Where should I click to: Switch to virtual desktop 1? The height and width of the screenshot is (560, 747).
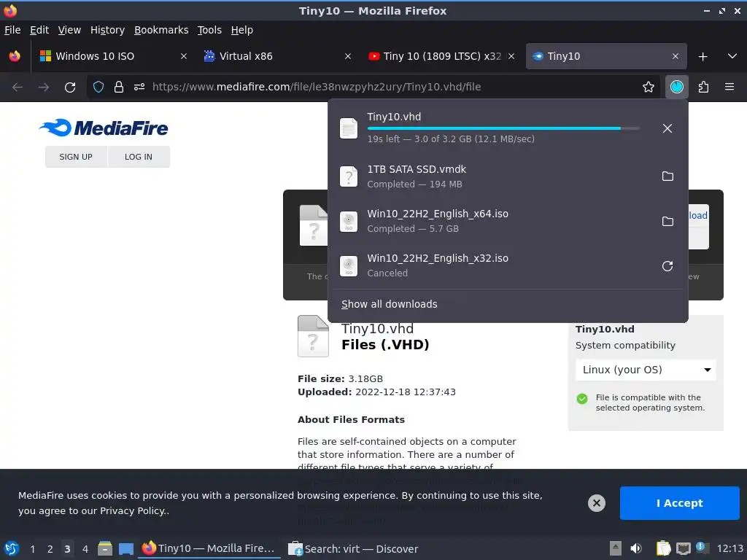click(x=32, y=549)
